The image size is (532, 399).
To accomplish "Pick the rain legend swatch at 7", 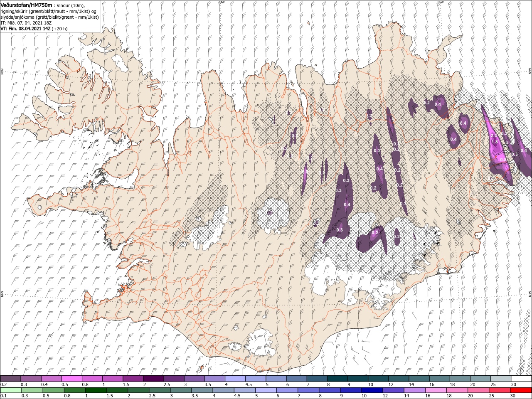I will pyautogui.click(x=308, y=390).
